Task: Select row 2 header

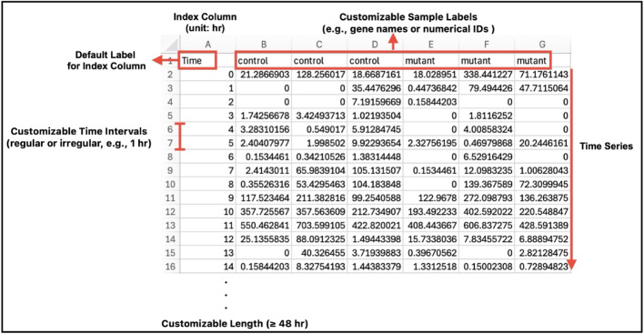Action: point(170,75)
